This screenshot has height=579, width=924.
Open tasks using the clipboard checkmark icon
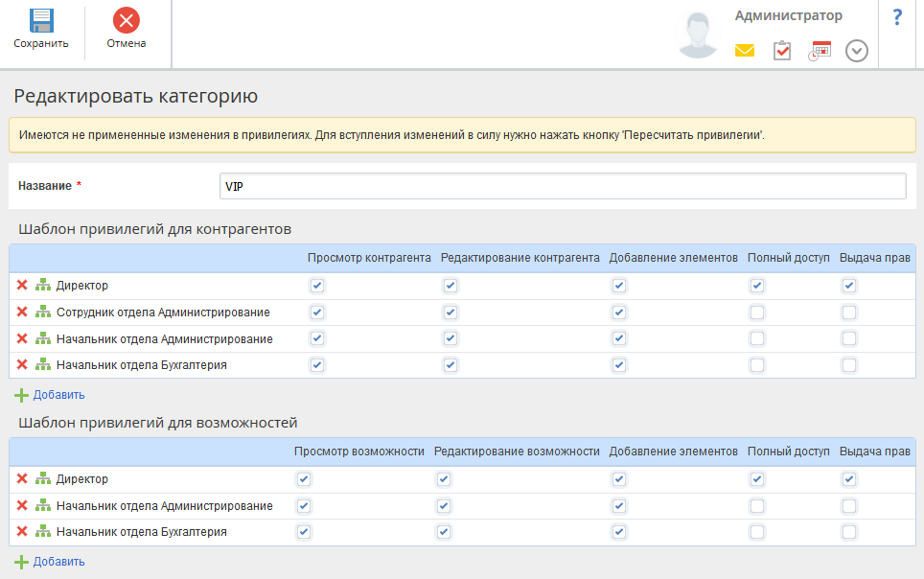tap(781, 50)
